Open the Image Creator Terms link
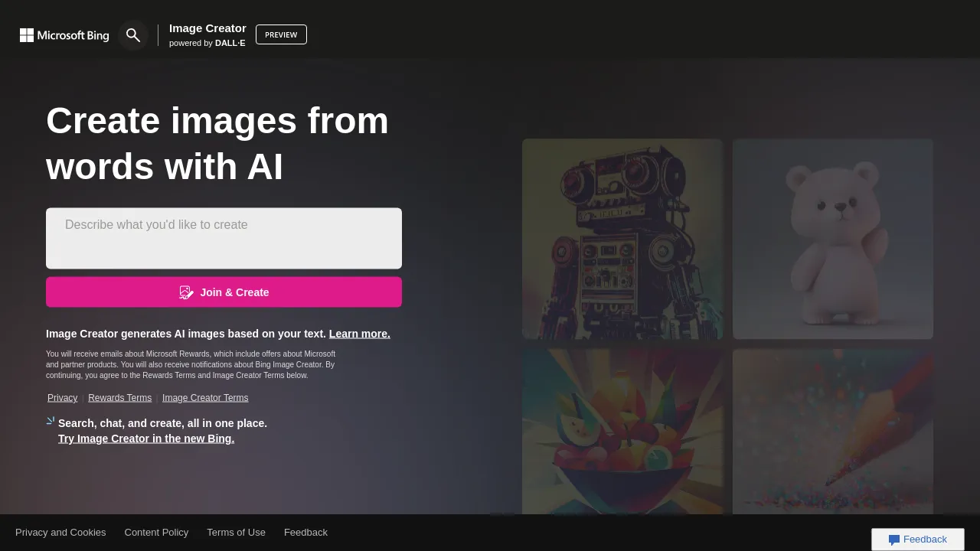The width and height of the screenshot is (980, 551). [x=205, y=397]
